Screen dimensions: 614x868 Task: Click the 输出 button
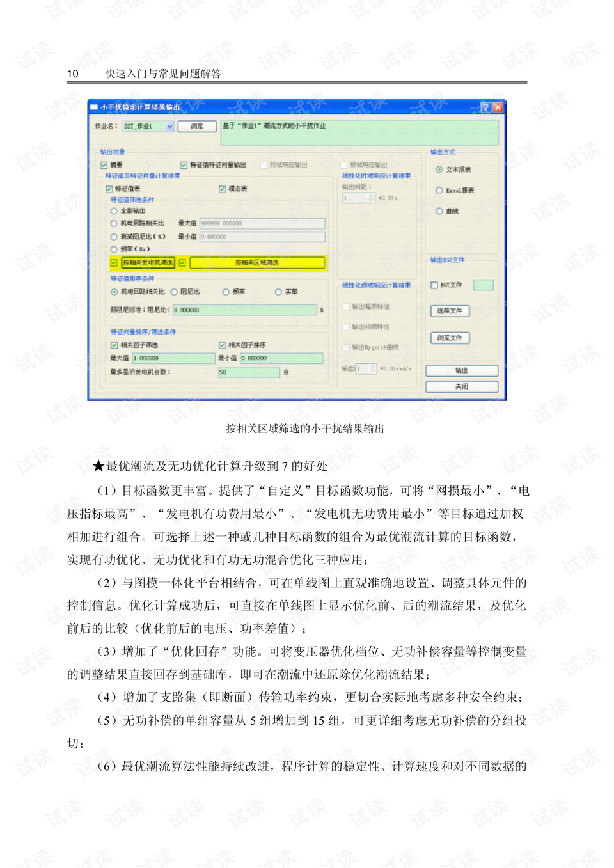point(462,371)
